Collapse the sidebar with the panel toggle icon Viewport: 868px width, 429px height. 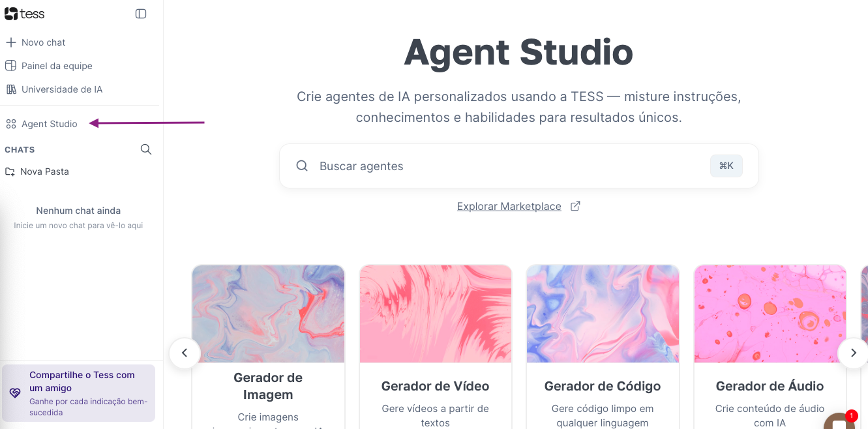(141, 14)
